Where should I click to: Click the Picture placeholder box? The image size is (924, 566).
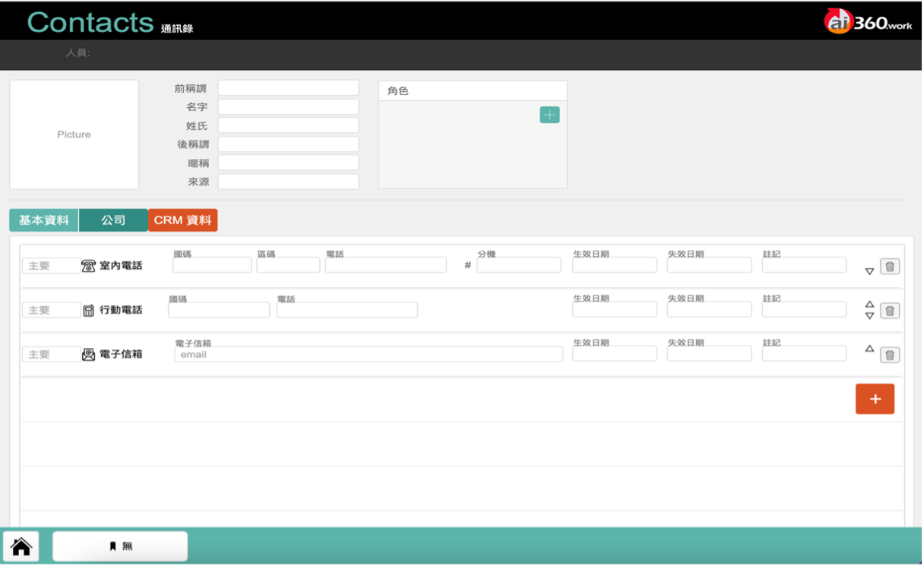74,134
